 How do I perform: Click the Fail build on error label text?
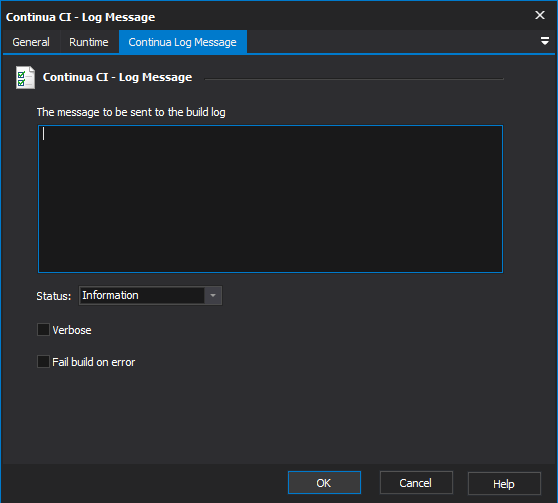tap(94, 362)
